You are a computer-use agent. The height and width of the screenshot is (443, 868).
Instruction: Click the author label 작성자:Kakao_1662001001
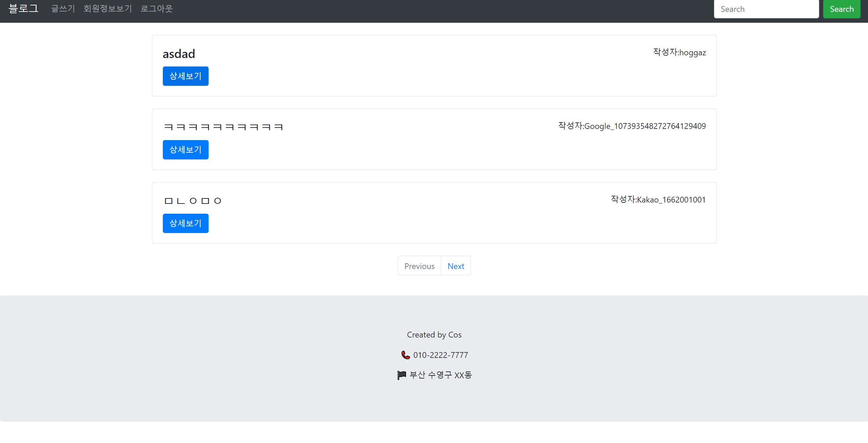[657, 199]
